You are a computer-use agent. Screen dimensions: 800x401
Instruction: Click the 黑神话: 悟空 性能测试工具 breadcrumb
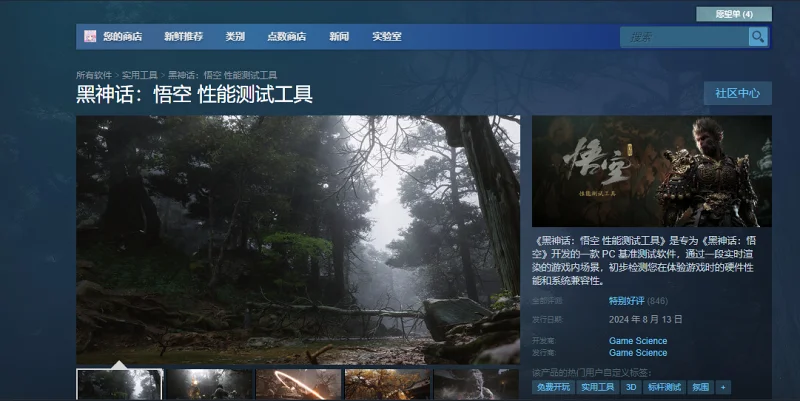pyautogui.click(x=222, y=75)
